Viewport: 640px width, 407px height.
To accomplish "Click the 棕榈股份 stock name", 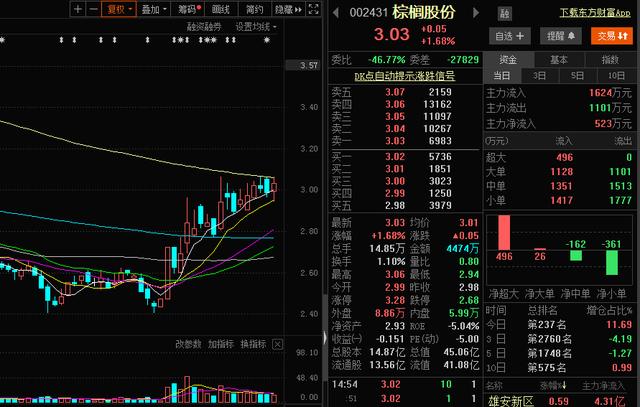I will (424, 13).
